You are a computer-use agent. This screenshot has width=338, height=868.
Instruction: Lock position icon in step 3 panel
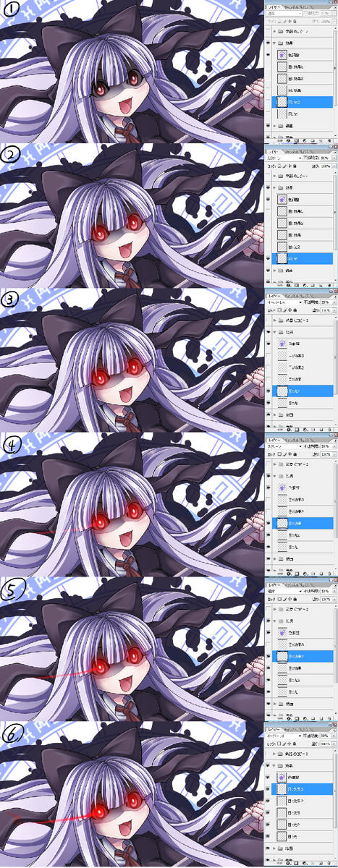[290, 310]
